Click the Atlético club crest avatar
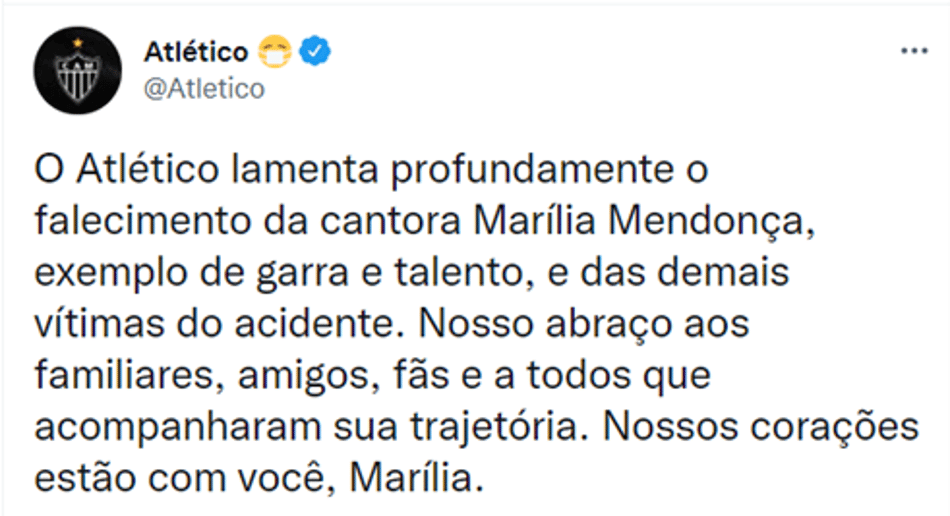The image size is (950, 516). [x=78, y=70]
